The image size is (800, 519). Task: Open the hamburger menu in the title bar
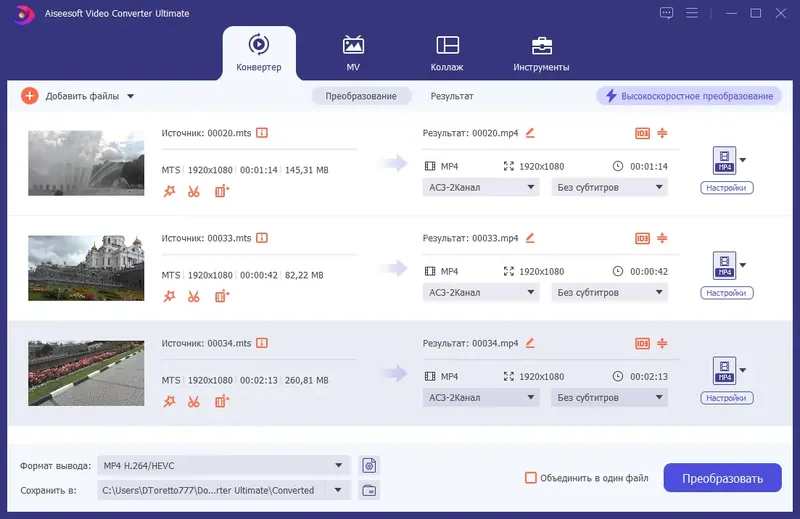pyautogui.click(x=692, y=13)
